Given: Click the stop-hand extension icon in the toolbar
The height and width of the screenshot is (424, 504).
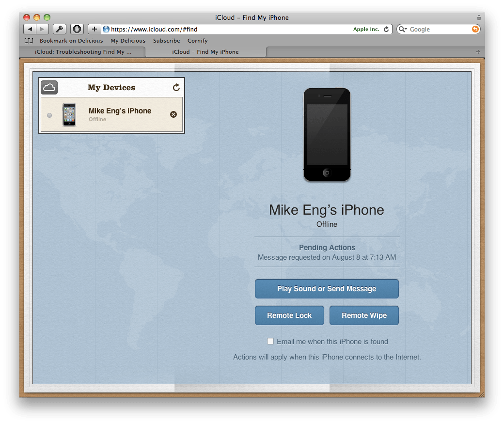Looking at the screenshot, I should [x=77, y=29].
